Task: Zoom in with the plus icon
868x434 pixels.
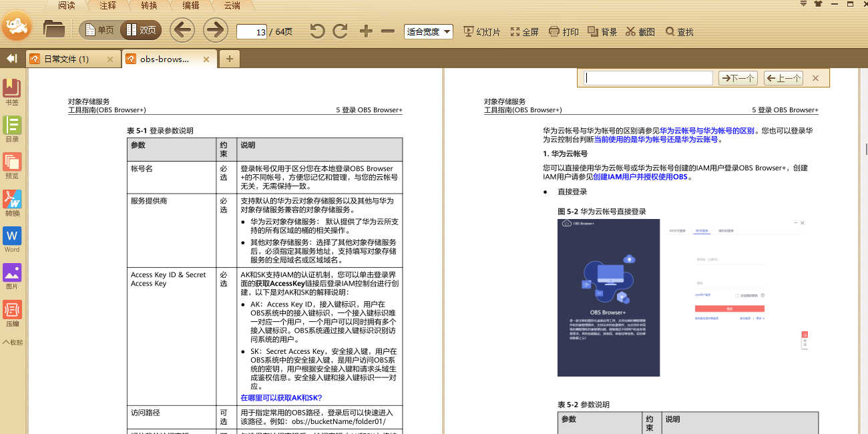Action: 366,31
